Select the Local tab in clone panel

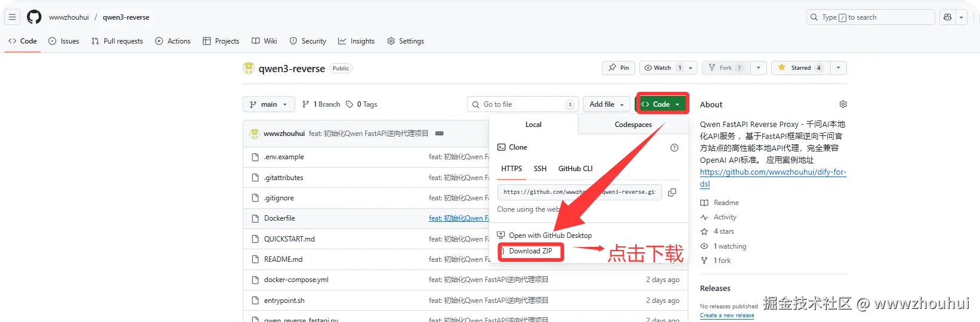pyautogui.click(x=533, y=125)
